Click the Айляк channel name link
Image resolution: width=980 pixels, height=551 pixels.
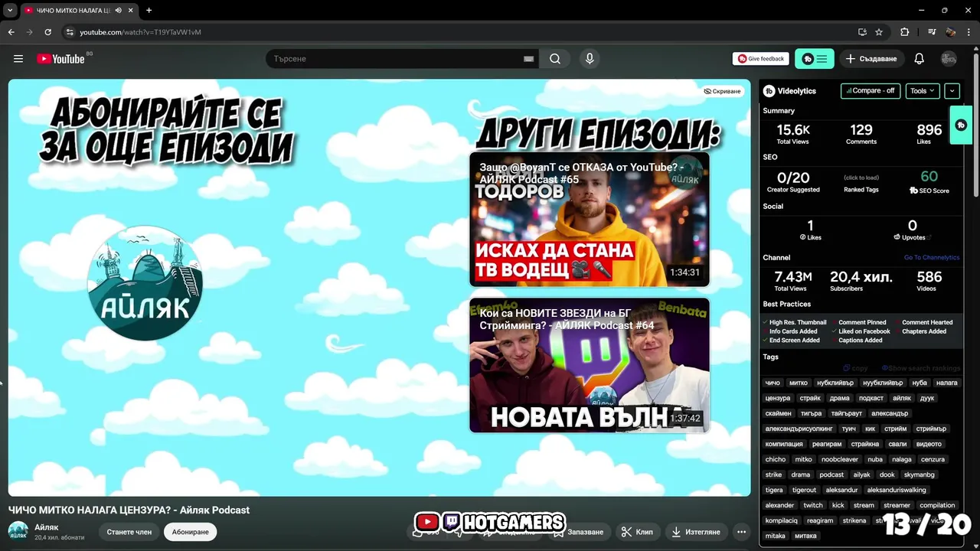click(46, 527)
